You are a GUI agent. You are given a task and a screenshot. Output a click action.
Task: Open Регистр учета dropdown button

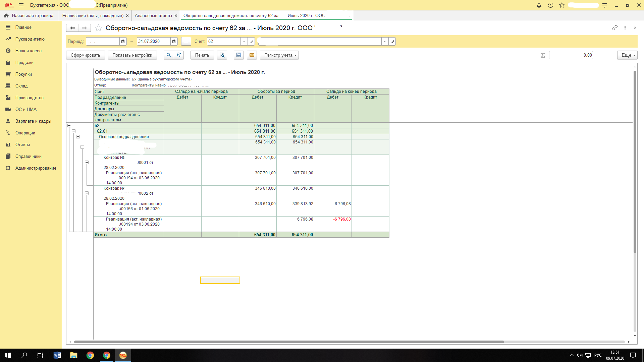pyautogui.click(x=279, y=55)
